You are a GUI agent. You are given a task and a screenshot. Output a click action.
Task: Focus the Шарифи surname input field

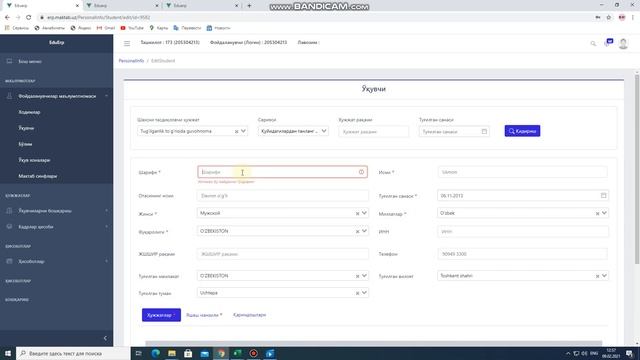[x=282, y=172]
